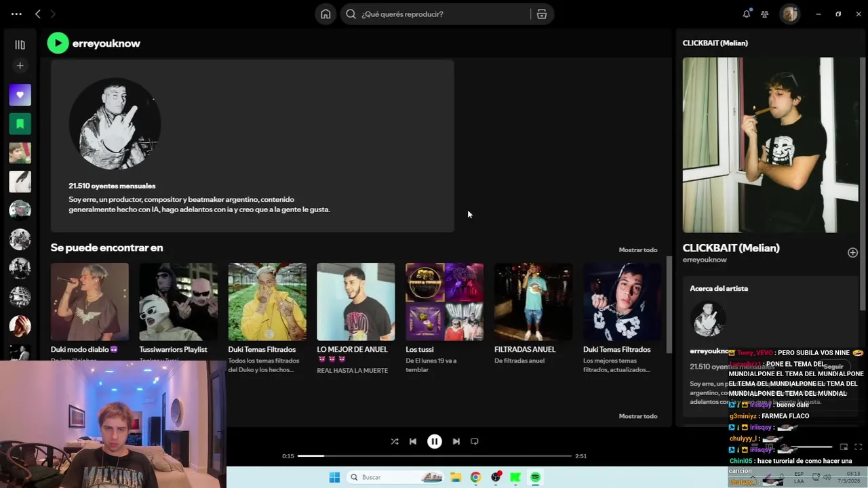Open Your Episodes green bookmark tile
Viewport: 868px width, 488px height.
(x=20, y=124)
